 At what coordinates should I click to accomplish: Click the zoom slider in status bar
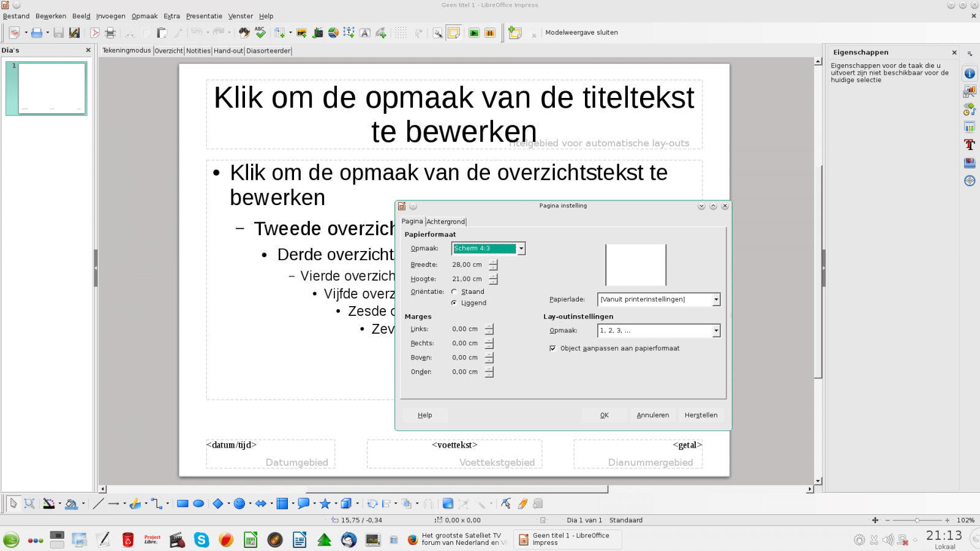[917, 520]
